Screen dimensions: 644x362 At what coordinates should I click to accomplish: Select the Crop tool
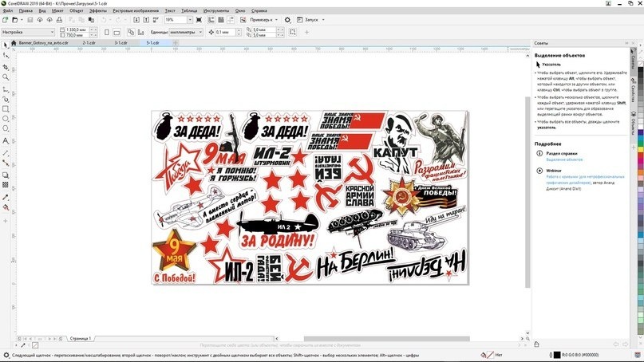click(6, 66)
